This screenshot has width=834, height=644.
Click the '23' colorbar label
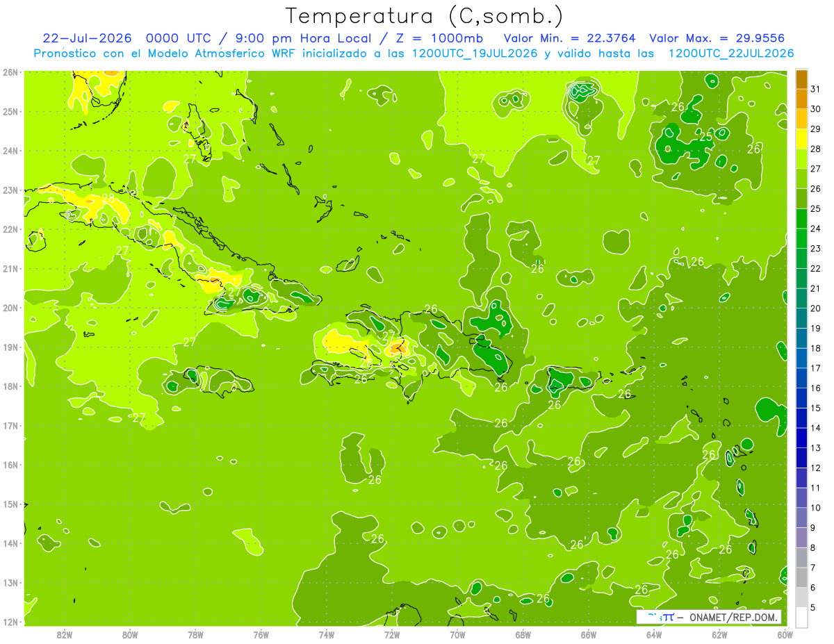[x=816, y=248]
